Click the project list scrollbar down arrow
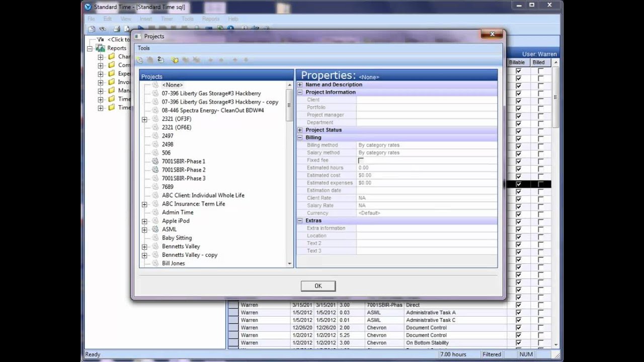 [x=289, y=263]
